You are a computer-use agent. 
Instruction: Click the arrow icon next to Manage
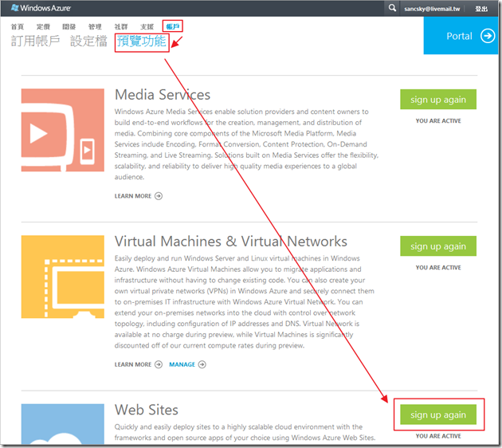(x=202, y=364)
